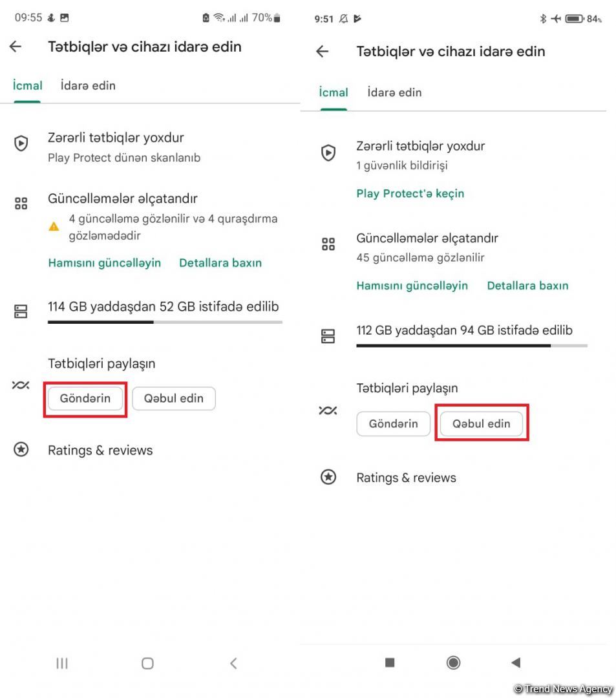Open recent apps on left phone
This screenshot has width=616, height=698.
(62, 663)
